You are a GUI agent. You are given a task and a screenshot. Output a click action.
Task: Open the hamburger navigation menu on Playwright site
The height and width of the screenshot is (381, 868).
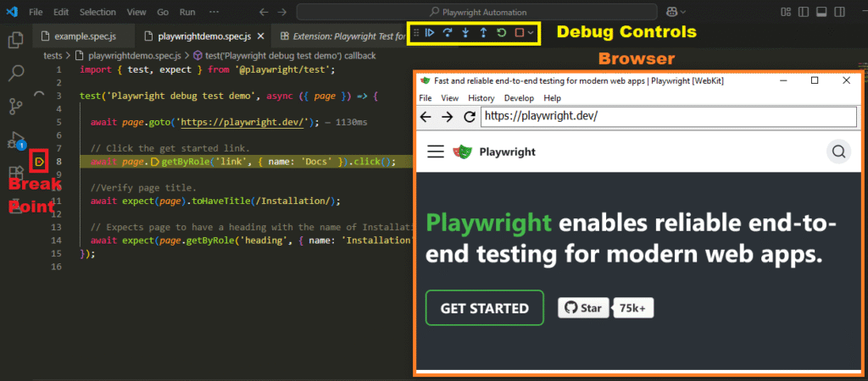[436, 152]
